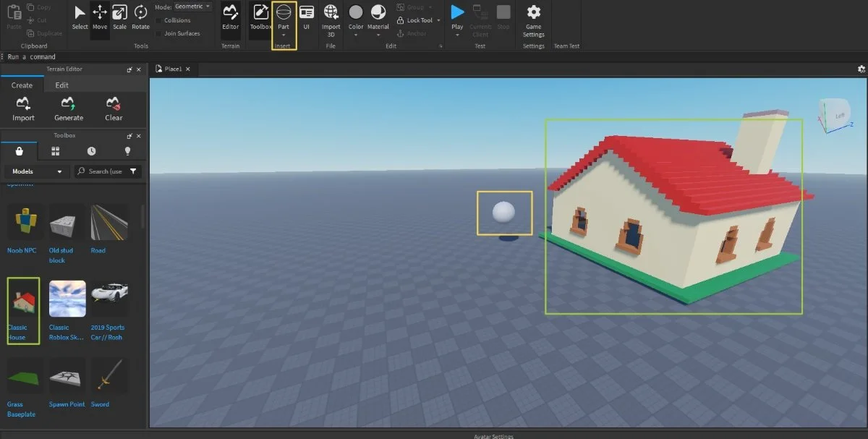Expand the Material dropdown arrow

[x=378, y=35]
